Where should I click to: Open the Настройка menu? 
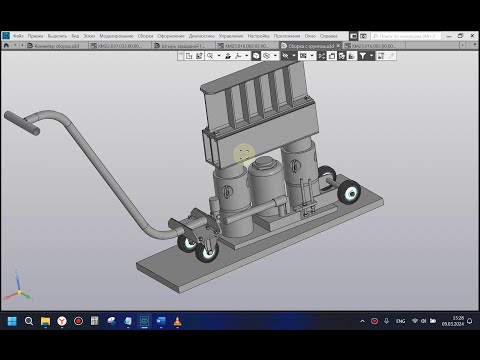(259, 36)
